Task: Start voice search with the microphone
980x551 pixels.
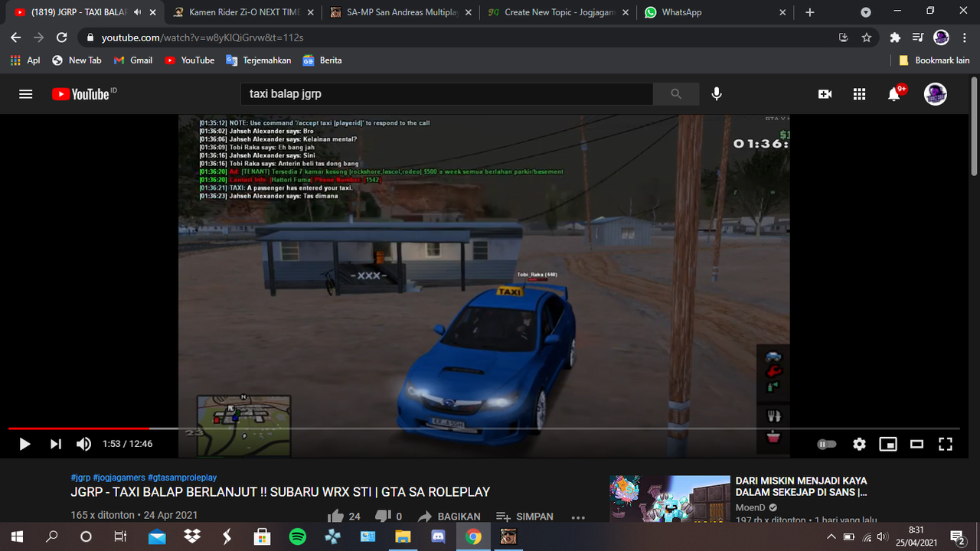Action: coord(717,94)
